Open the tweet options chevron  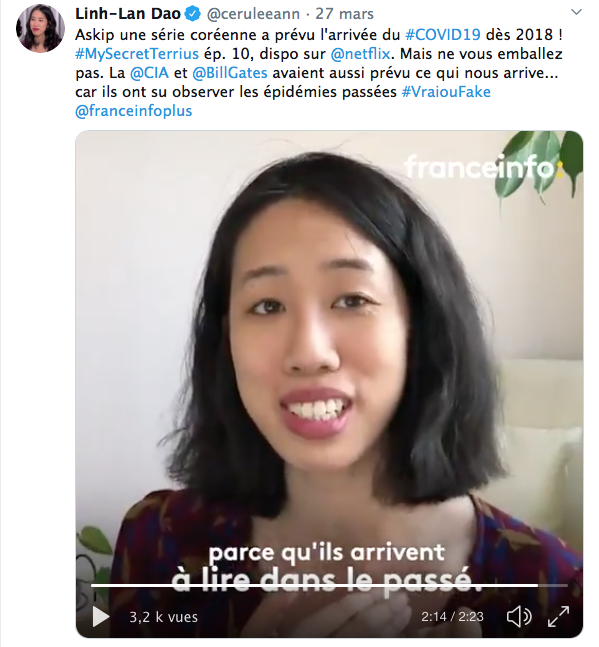[x=576, y=12]
